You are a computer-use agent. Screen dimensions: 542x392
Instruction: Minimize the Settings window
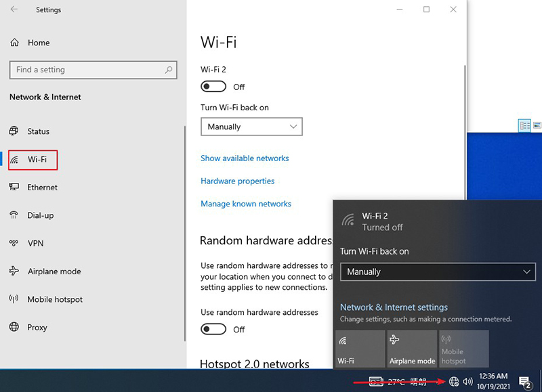(x=400, y=9)
